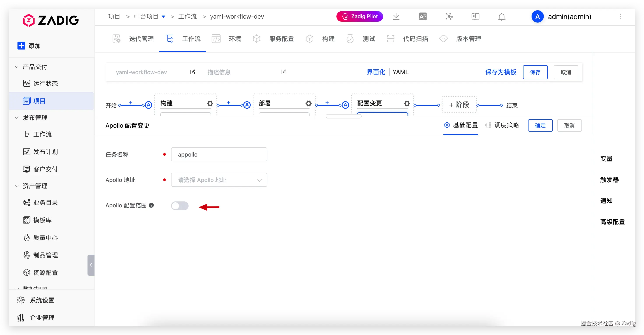The height and width of the screenshot is (335, 644).
Task: Edit workflow name with pencil icon
Action: click(192, 72)
